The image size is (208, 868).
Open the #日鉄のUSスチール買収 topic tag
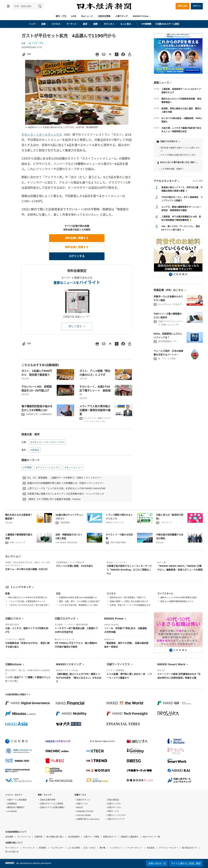[x=167, y=24]
